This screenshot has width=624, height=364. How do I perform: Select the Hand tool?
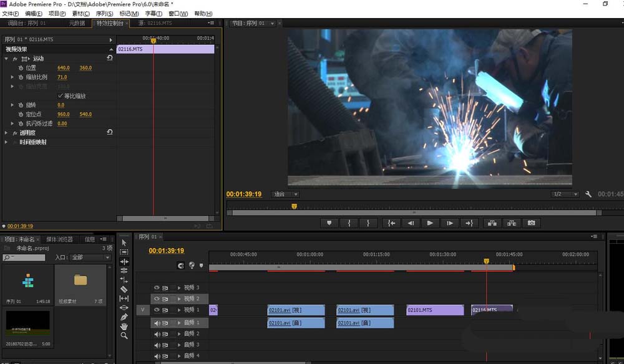pos(124,326)
